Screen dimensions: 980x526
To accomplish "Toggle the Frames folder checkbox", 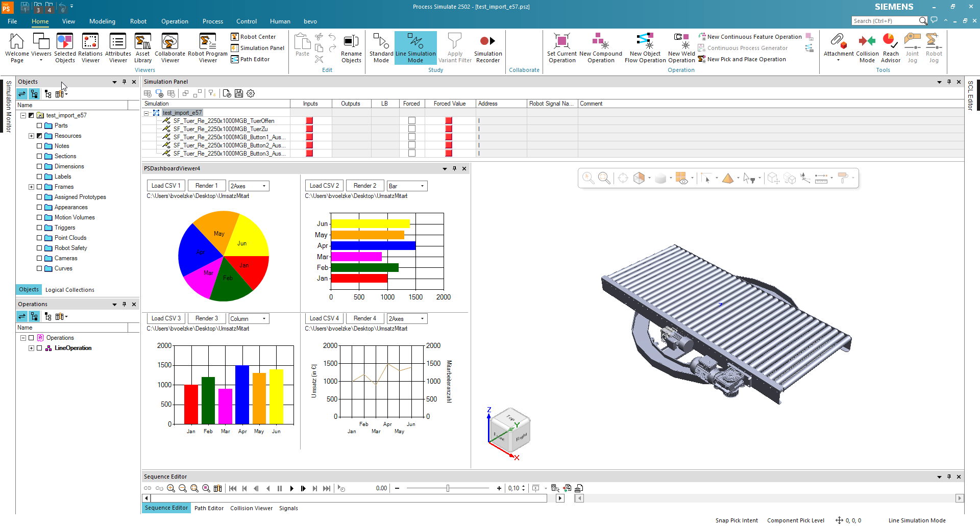I will tap(39, 187).
